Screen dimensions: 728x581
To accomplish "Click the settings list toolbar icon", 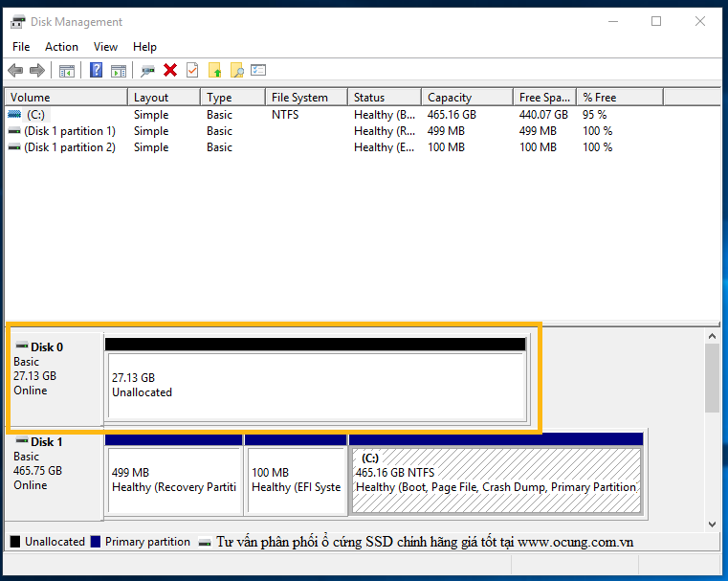I will 258,70.
